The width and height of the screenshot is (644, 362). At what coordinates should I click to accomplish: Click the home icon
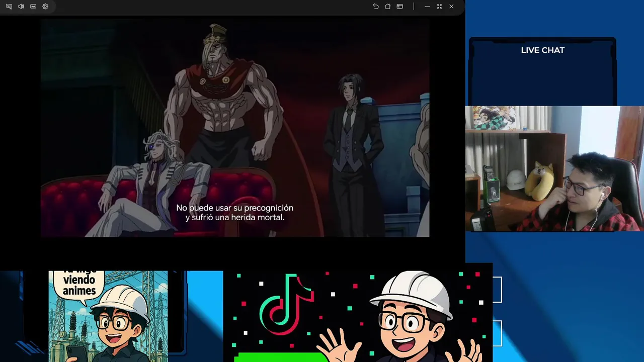(x=388, y=7)
